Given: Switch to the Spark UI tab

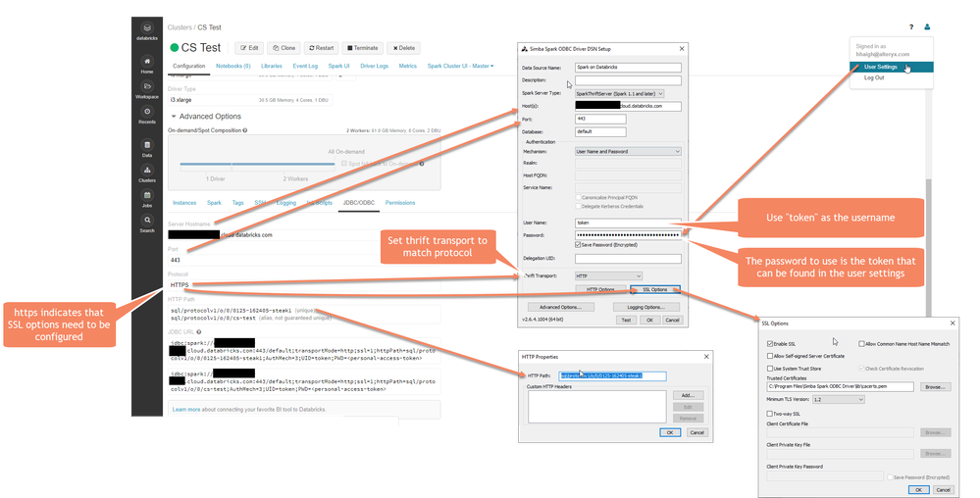Looking at the screenshot, I should [338, 66].
